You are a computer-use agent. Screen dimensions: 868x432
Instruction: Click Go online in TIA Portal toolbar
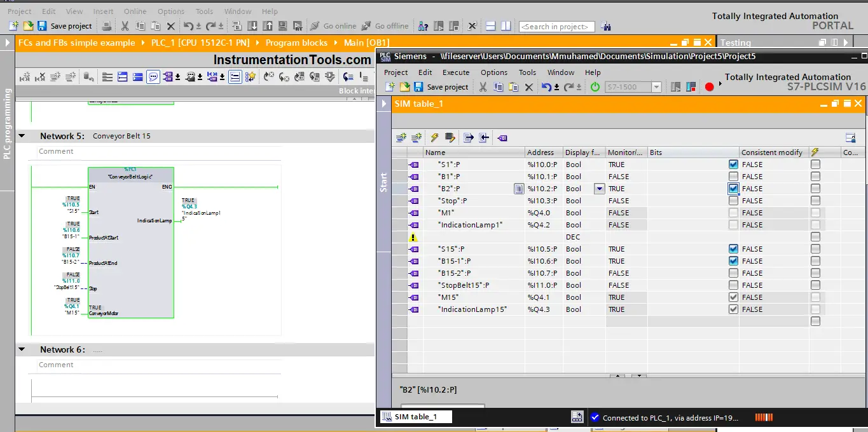(333, 26)
